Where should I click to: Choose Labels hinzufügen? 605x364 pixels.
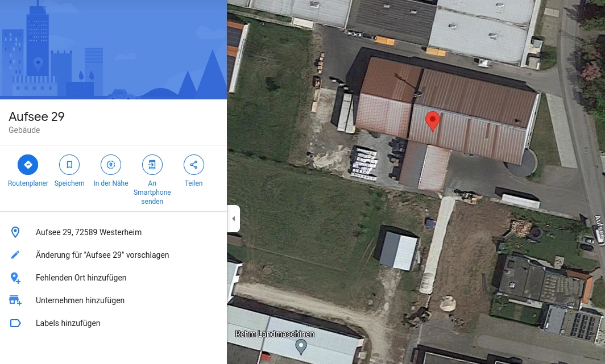68,323
